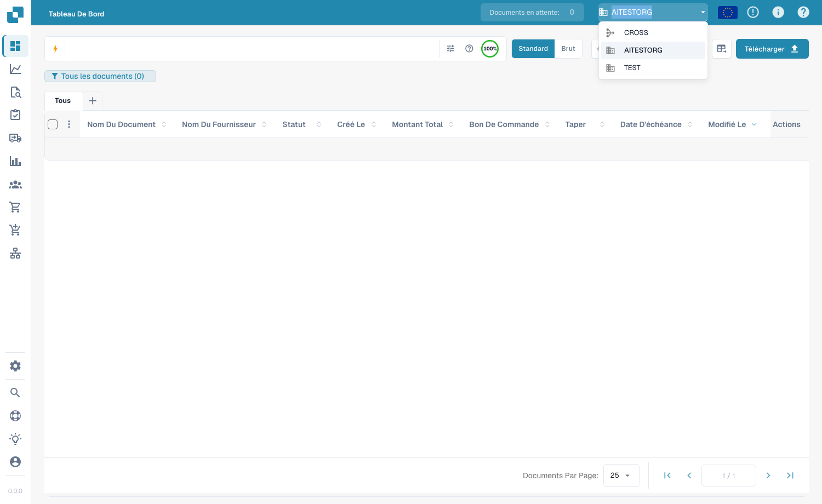Select TEST in the organization menu

653,68
